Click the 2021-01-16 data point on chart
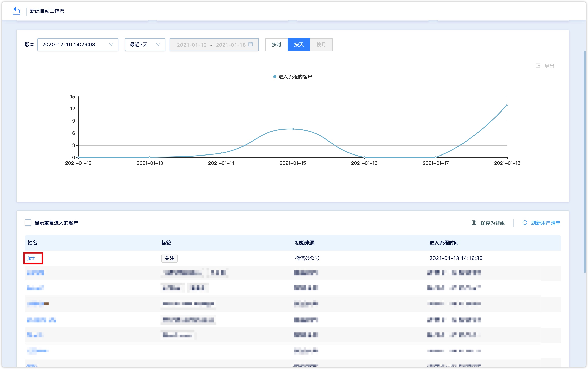Viewport: 588px width, 369px height. pyautogui.click(x=364, y=157)
